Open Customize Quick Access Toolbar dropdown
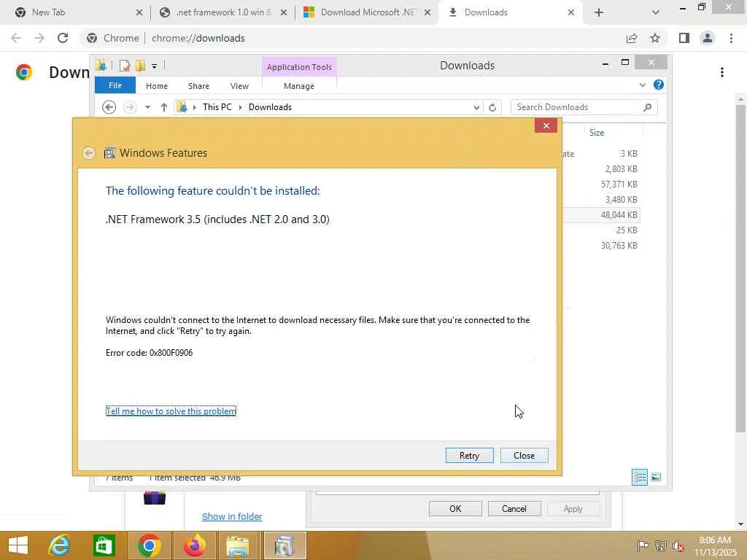747x560 pixels. pos(155,66)
